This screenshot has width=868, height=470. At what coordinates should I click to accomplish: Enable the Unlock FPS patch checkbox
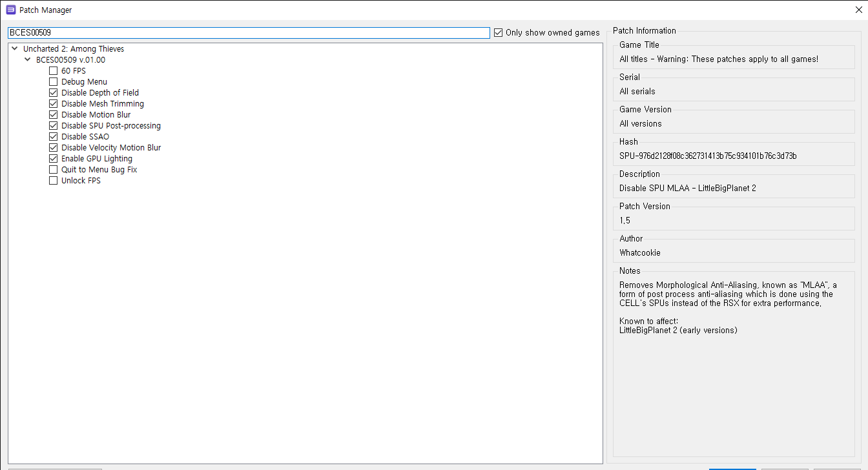(54, 181)
